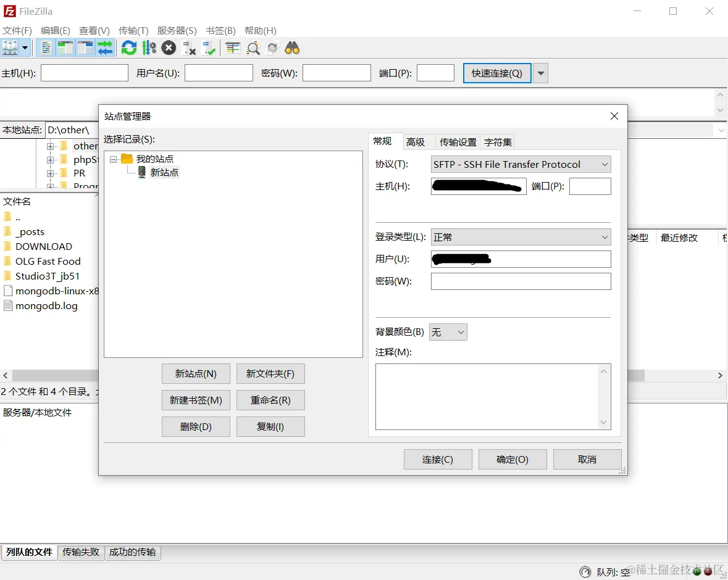Click quick connect 主机(H) input field

pyautogui.click(x=85, y=73)
